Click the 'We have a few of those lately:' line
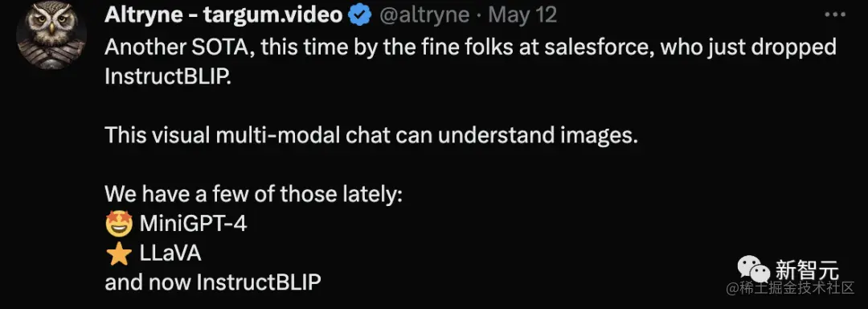Screen dimensions: 868x309 [253, 195]
